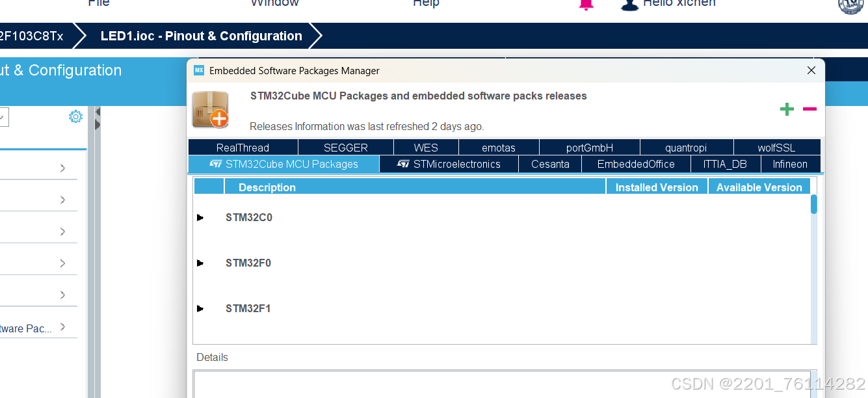This screenshot has width=868, height=398.
Task: Open the File menu
Action: click(99, 3)
